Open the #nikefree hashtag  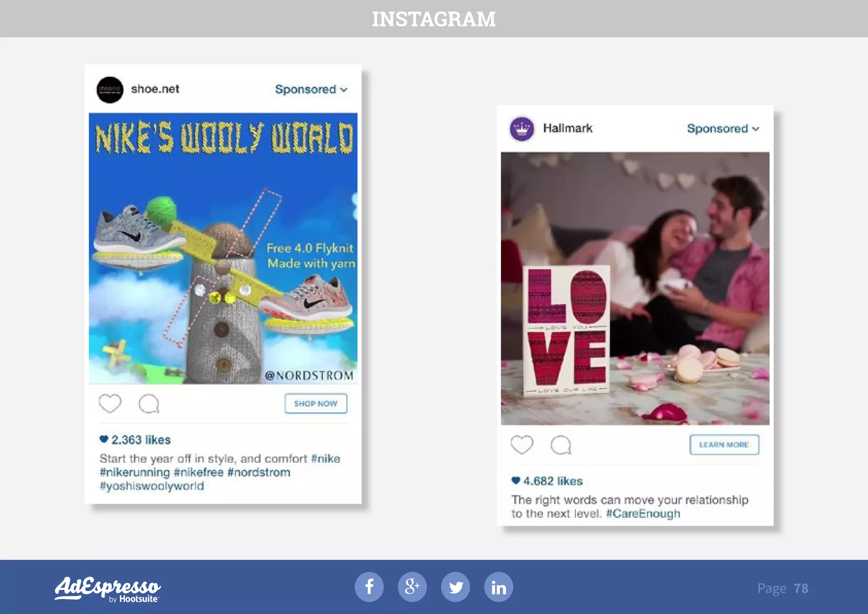(x=198, y=472)
